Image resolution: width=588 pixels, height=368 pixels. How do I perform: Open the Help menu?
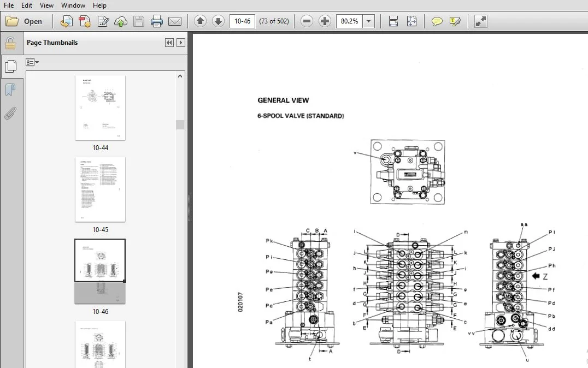tap(99, 5)
